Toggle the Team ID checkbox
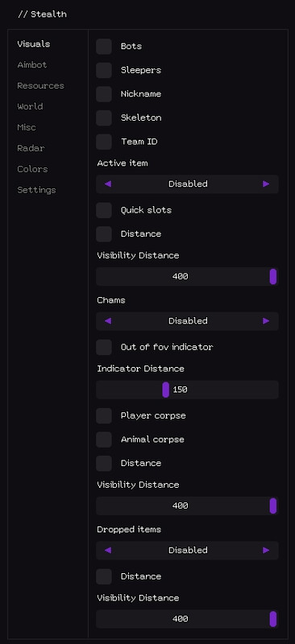The height and width of the screenshot is (644, 295). click(104, 142)
